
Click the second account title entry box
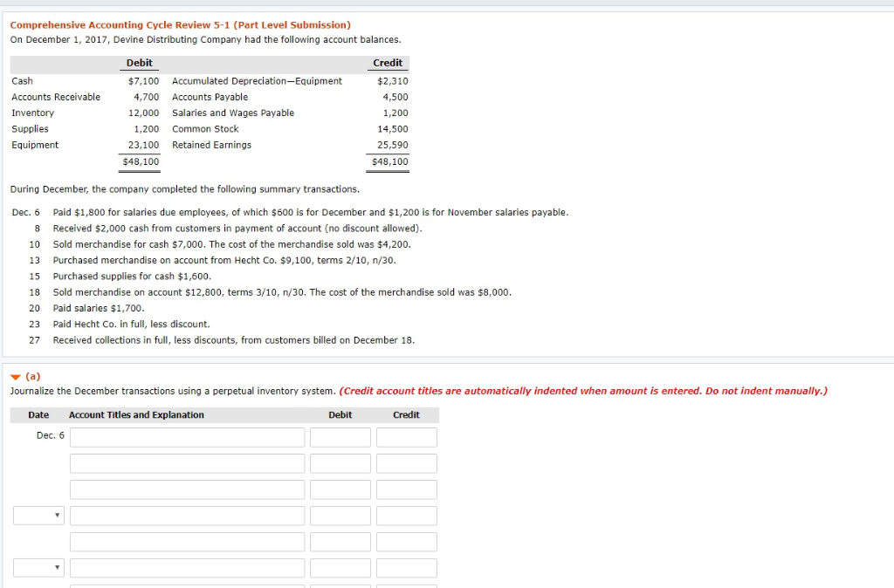point(186,462)
